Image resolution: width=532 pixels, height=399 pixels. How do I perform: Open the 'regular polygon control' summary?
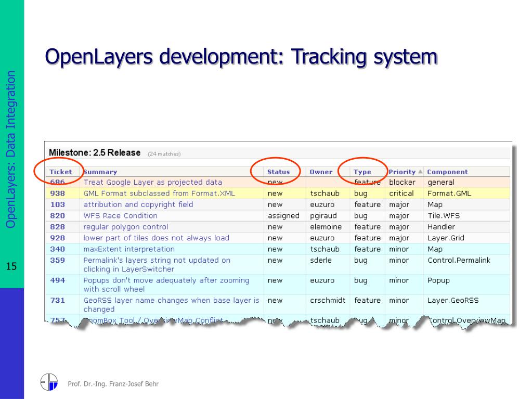pos(125,227)
